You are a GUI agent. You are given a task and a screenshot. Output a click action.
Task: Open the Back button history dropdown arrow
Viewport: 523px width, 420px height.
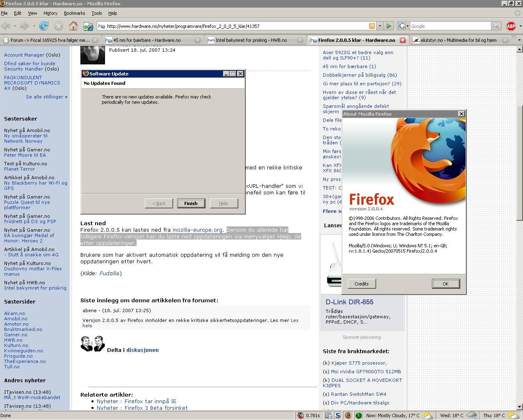point(15,26)
